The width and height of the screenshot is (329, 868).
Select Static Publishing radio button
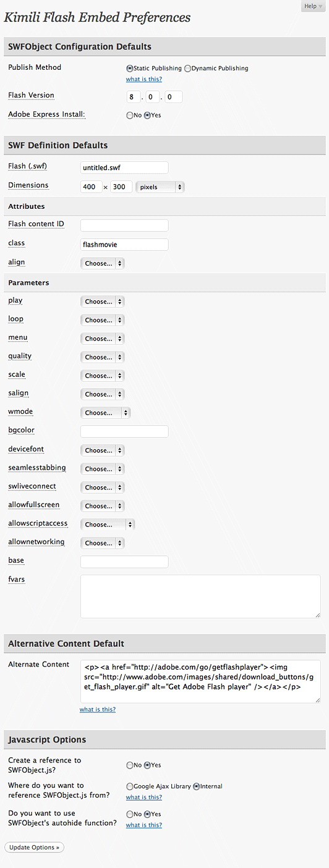[x=129, y=69]
